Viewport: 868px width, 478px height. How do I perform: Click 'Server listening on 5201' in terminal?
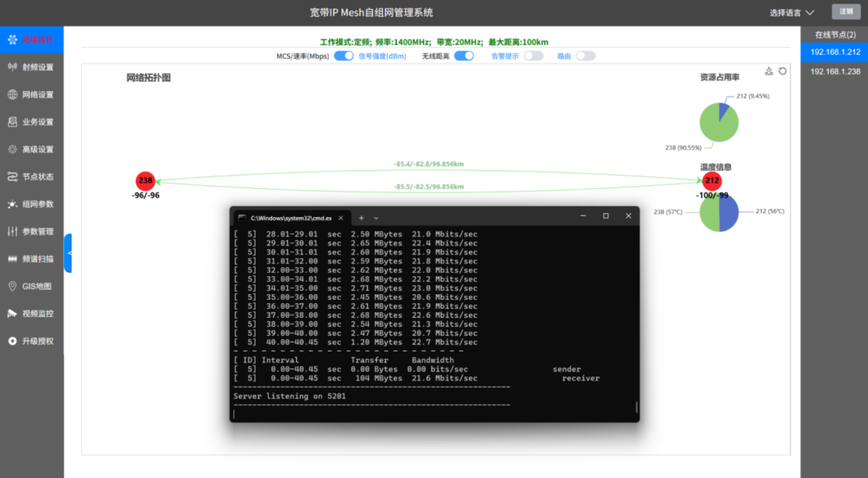290,396
